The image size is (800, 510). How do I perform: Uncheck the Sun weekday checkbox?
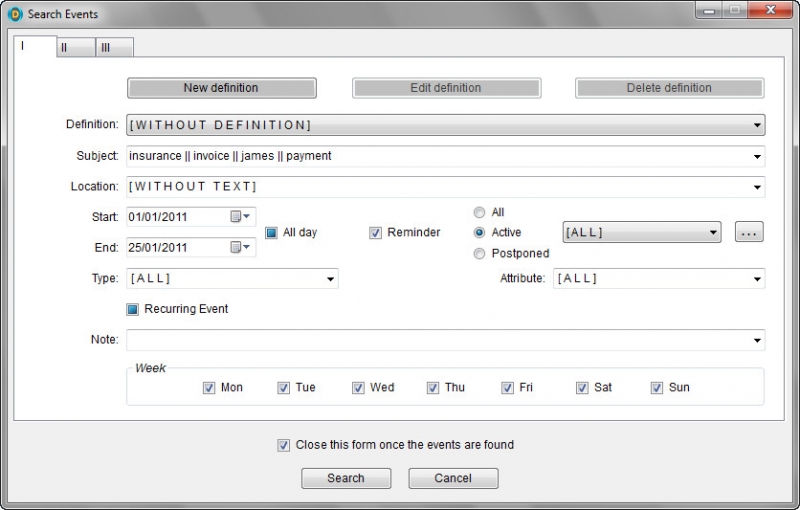(x=657, y=388)
